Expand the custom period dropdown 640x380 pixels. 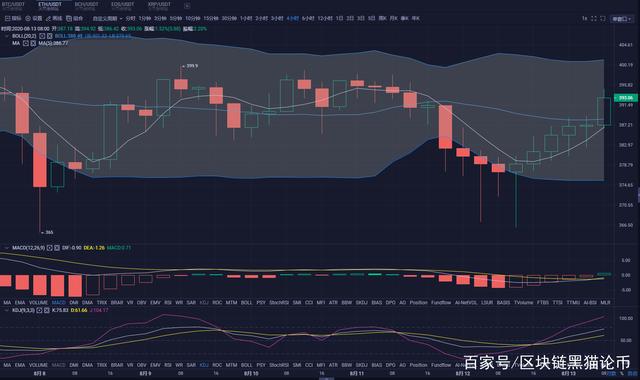pos(107,18)
